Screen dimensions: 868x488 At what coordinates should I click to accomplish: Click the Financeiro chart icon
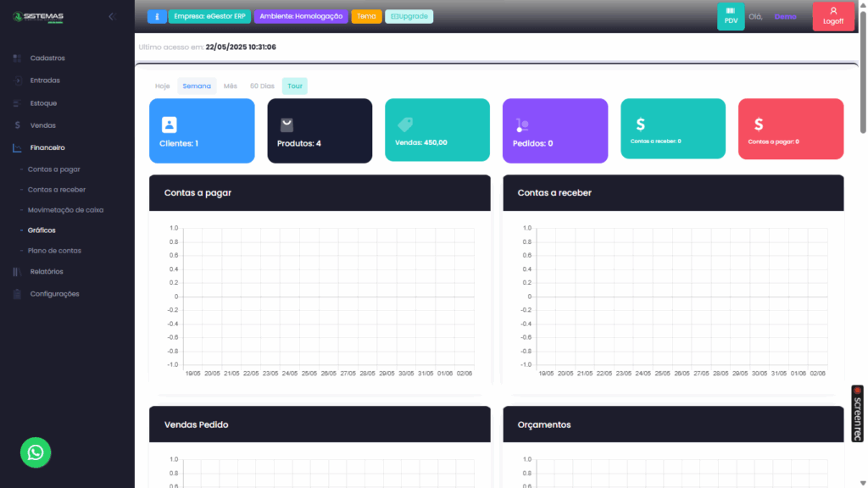[x=17, y=147]
